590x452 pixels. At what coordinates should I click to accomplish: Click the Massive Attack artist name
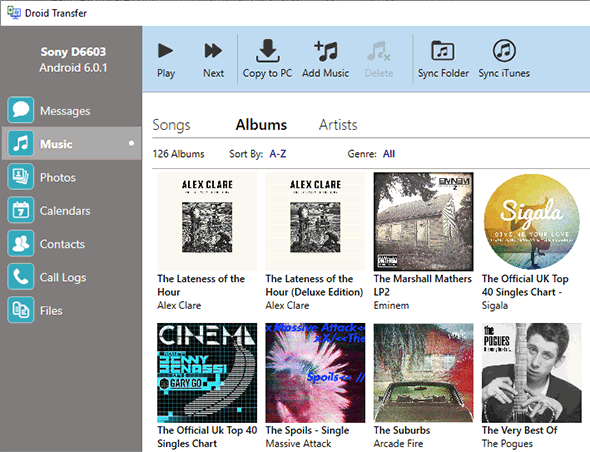click(x=298, y=444)
